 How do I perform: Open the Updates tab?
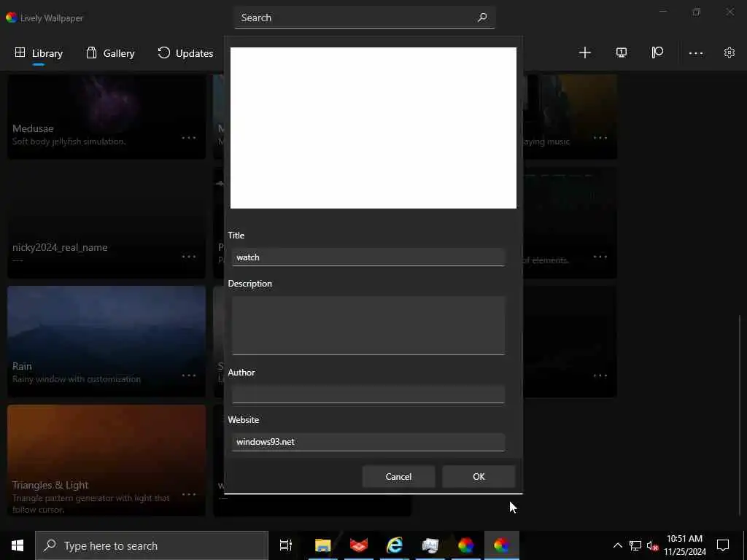(x=185, y=53)
